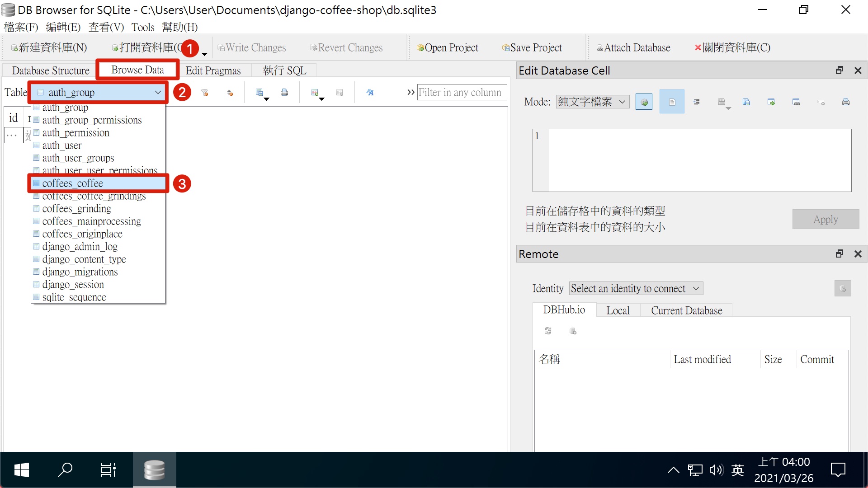Click 新建資料庫(N) button
The width and height of the screenshot is (868, 488).
tap(49, 47)
